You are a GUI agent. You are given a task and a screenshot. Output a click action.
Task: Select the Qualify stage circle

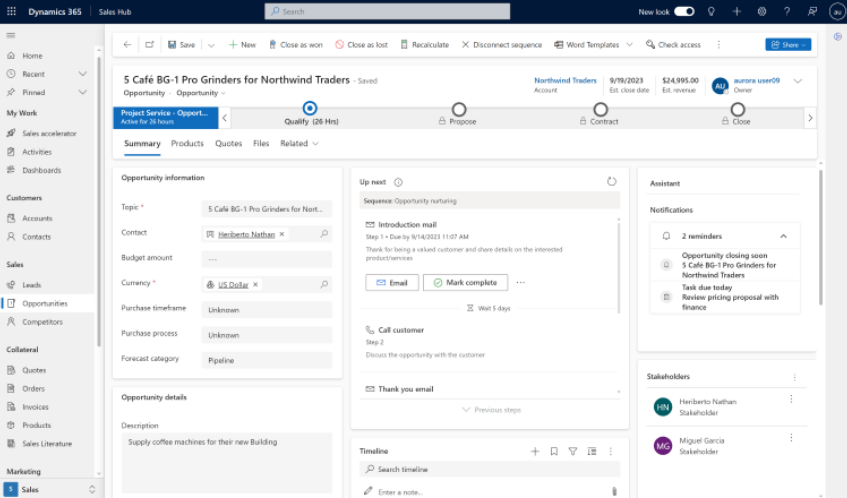(x=310, y=109)
